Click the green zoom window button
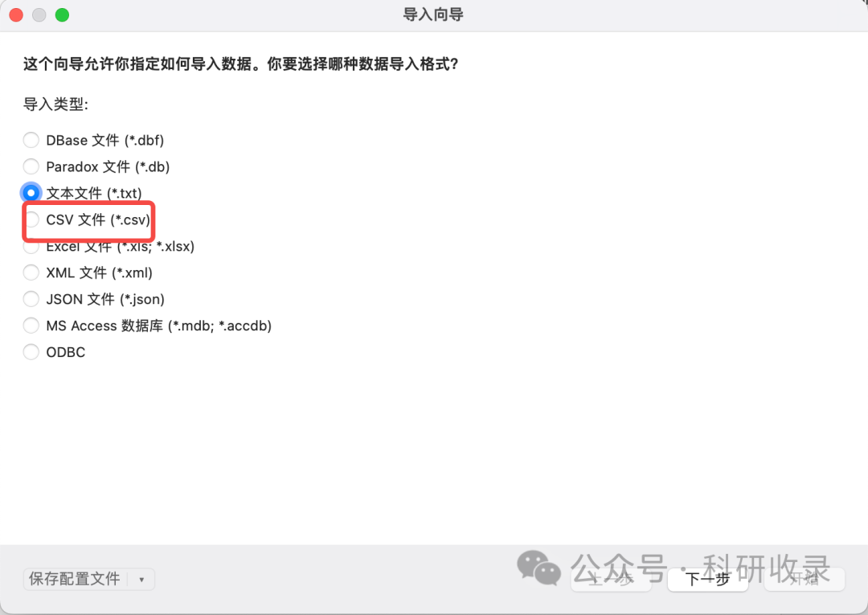The width and height of the screenshot is (868, 615). (x=62, y=15)
